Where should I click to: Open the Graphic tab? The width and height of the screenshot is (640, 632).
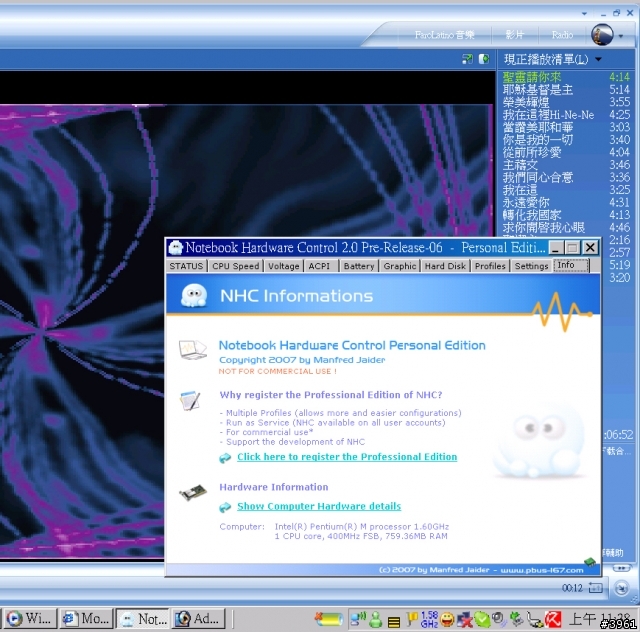click(400, 266)
